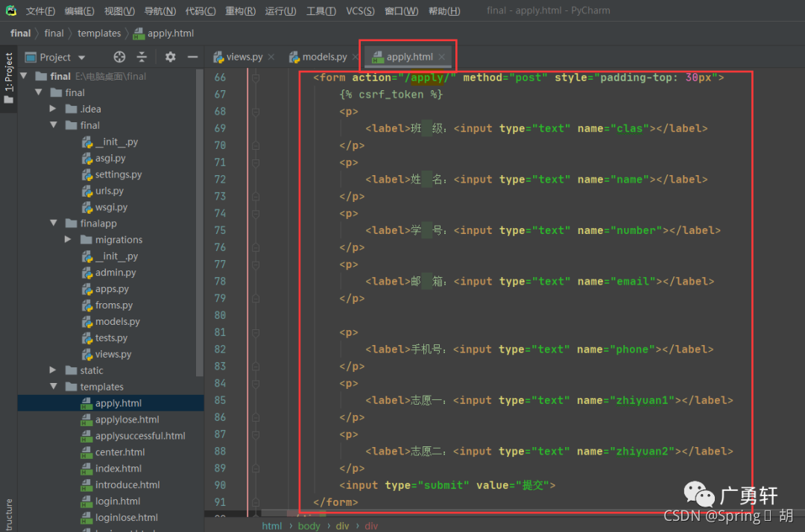Click templates in the navigation breadcrumb

(99, 33)
